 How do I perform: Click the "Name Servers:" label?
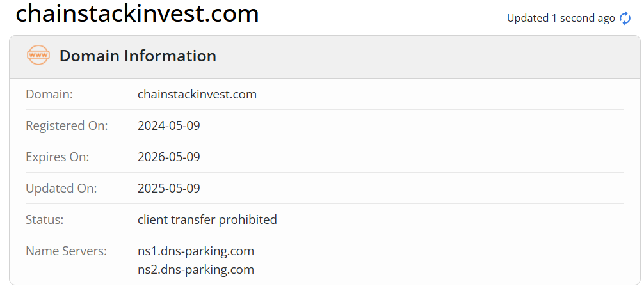[67, 251]
